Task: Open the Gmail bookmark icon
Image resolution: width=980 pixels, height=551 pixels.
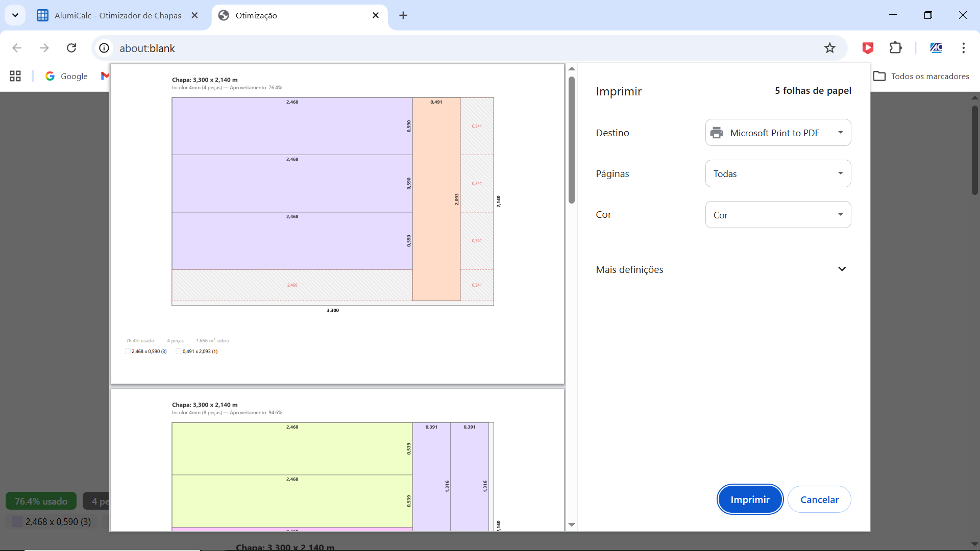Action: point(105,76)
